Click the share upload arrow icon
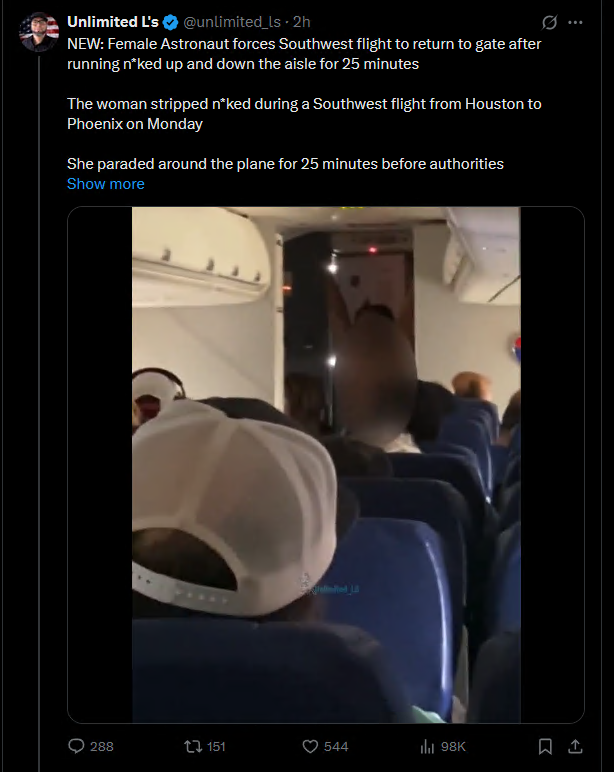The height and width of the screenshot is (772, 614). click(x=575, y=746)
